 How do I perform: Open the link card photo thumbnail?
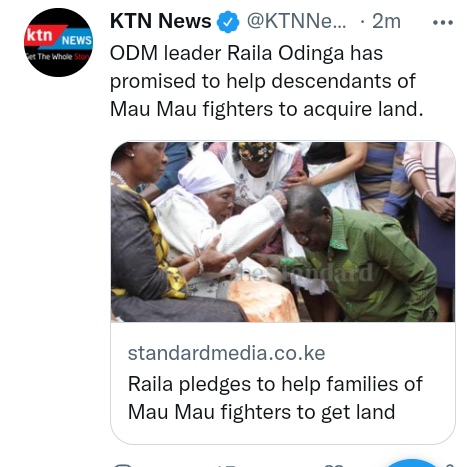(x=283, y=232)
